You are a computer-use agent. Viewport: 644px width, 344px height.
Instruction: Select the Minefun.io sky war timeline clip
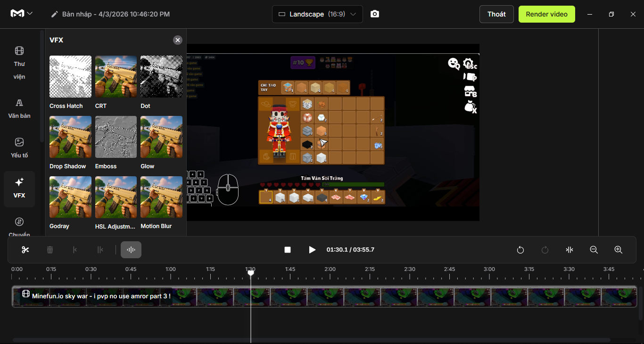[324, 296]
